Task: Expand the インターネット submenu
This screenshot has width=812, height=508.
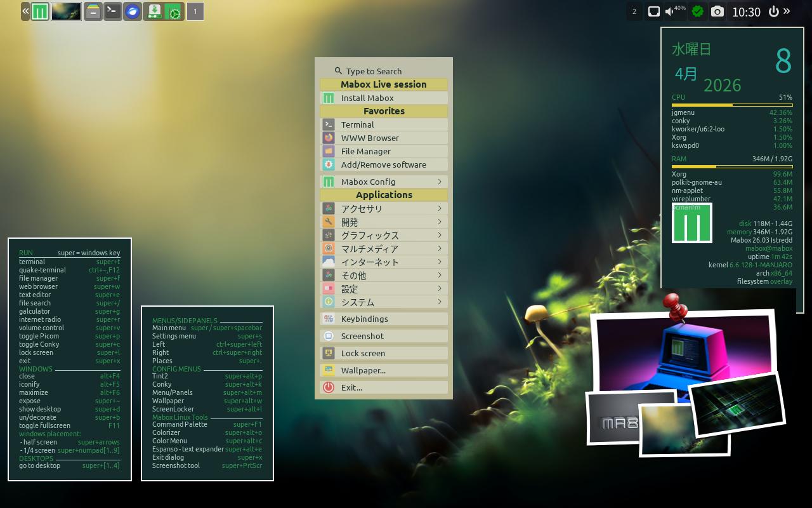Action: [384, 262]
